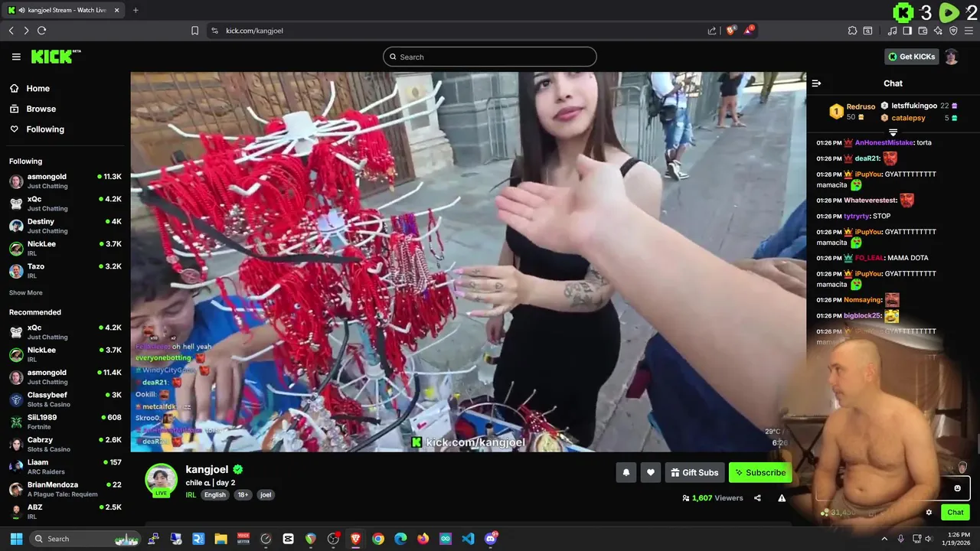This screenshot has width=980, height=551.
Task: Open the browser media playlist music icon
Action: [892, 31]
